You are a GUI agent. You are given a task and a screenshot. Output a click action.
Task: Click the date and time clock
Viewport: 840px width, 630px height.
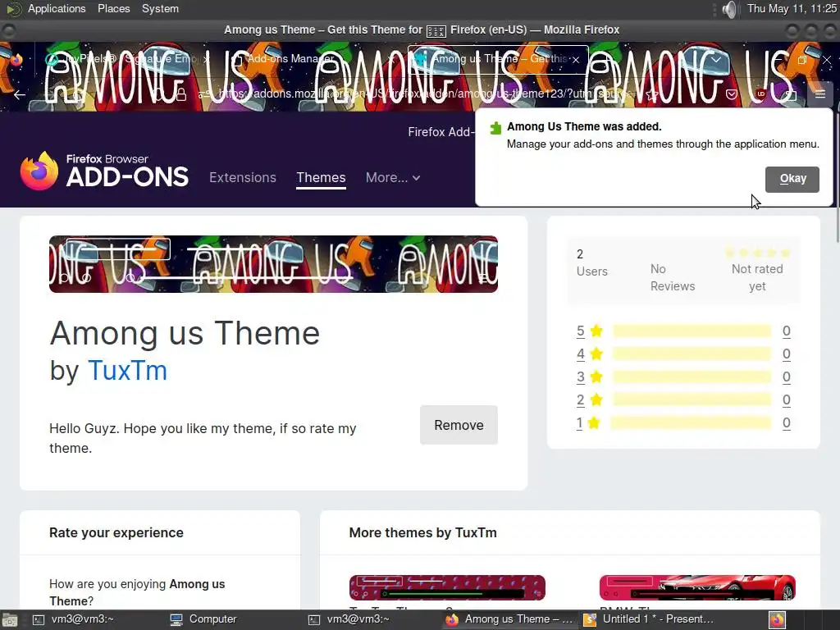click(x=792, y=8)
